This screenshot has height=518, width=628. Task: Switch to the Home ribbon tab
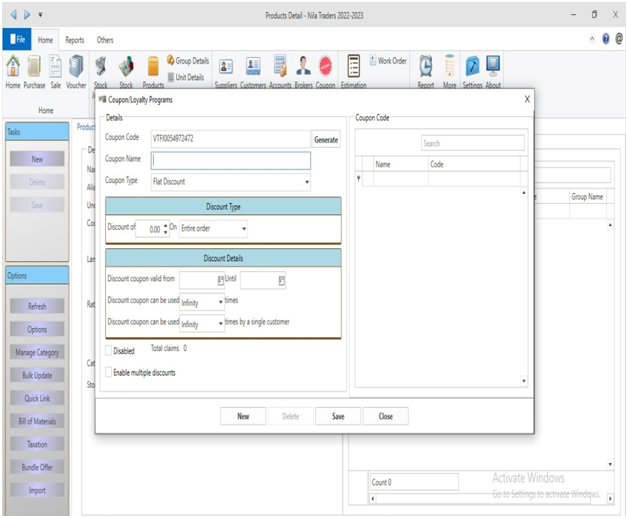[45, 40]
